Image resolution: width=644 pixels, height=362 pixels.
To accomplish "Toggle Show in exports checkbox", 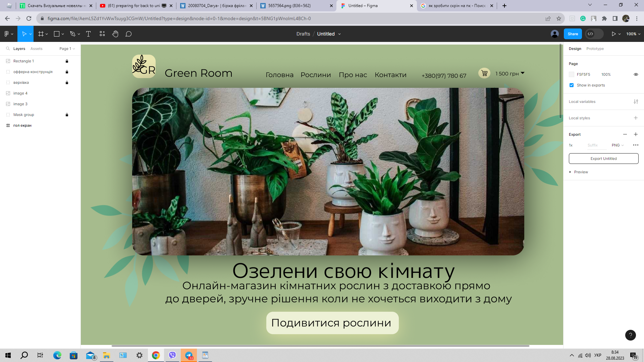I will click(572, 85).
